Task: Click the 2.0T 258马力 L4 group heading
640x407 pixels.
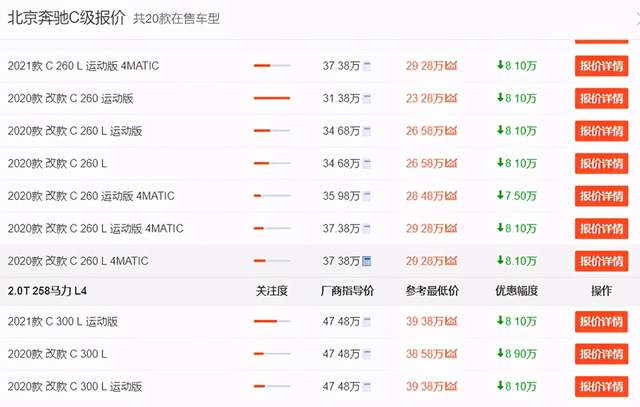Action: tap(47, 291)
